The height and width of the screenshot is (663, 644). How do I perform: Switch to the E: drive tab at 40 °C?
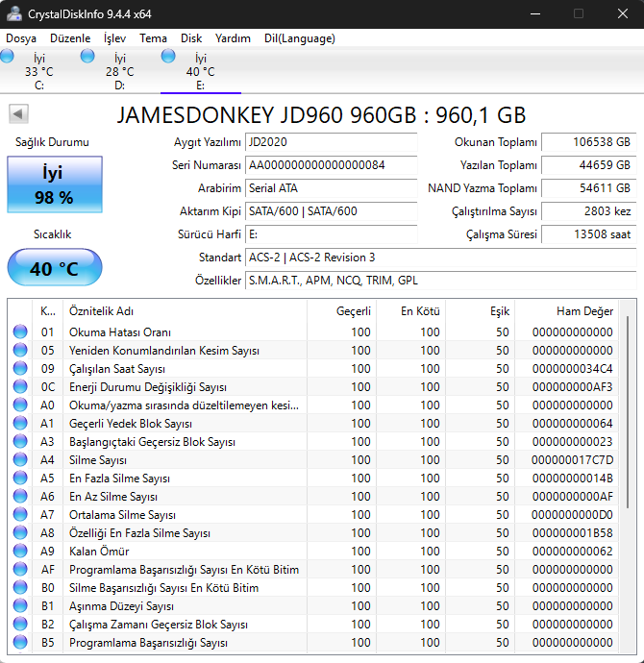click(200, 71)
